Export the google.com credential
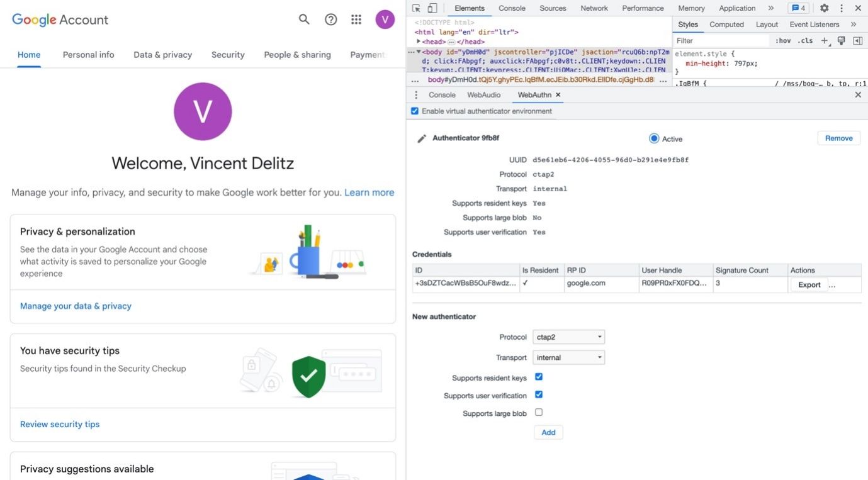 click(x=809, y=285)
